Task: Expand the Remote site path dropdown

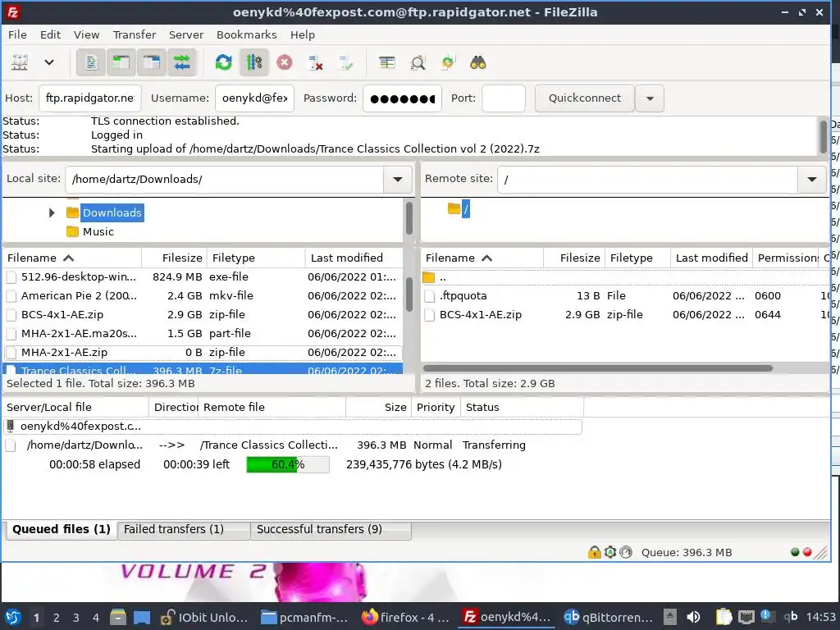Action: pyautogui.click(x=811, y=180)
